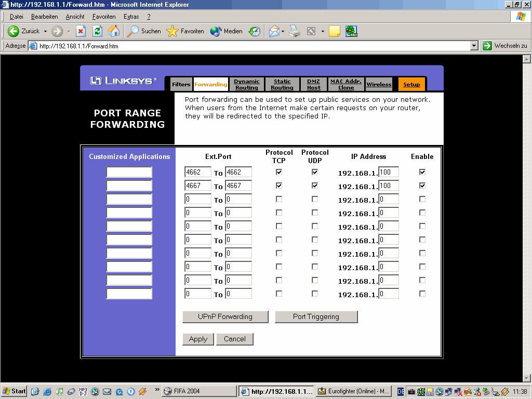
Task: Uncheck Protocol UDP for port 4667
Action: tap(315, 185)
